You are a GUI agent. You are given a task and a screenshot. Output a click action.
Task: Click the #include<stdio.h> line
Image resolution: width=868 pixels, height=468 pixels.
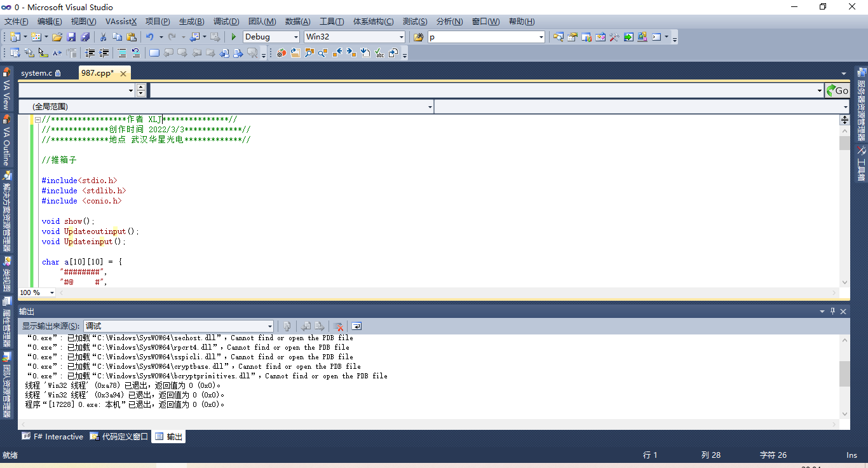coord(79,181)
